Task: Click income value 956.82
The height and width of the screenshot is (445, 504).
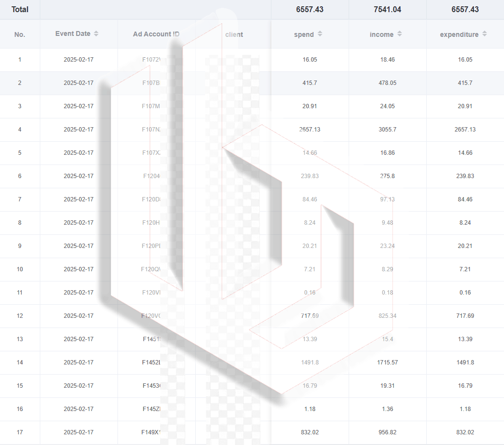Action: pos(387,432)
